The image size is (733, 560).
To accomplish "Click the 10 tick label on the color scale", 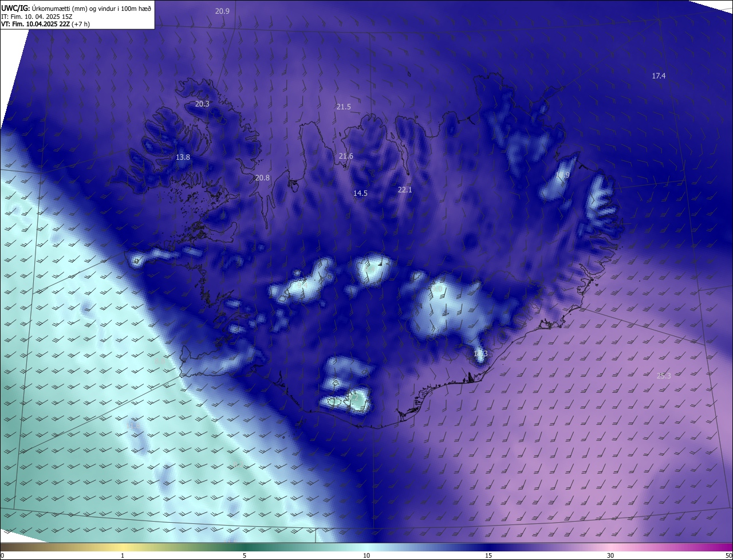I will (x=366, y=555).
